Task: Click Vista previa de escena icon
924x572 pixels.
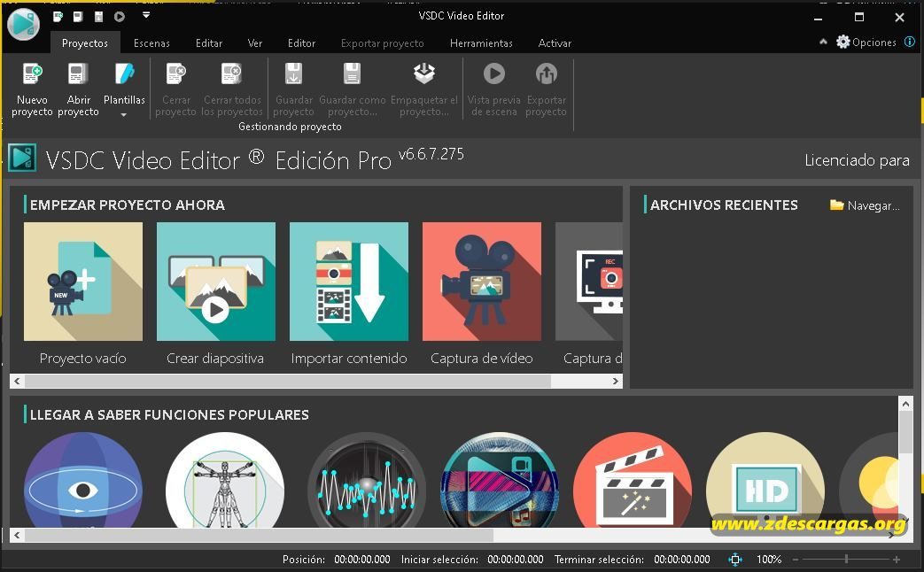Action: pyautogui.click(x=493, y=74)
